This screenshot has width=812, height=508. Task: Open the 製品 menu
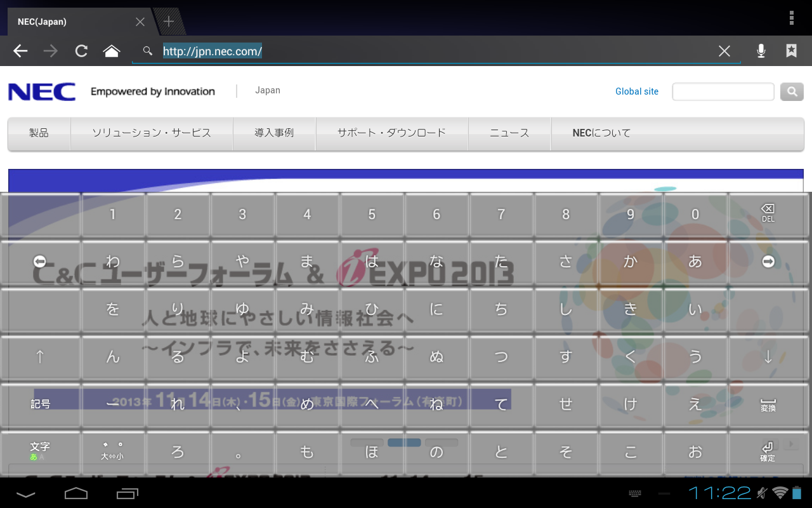click(x=39, y=133)
